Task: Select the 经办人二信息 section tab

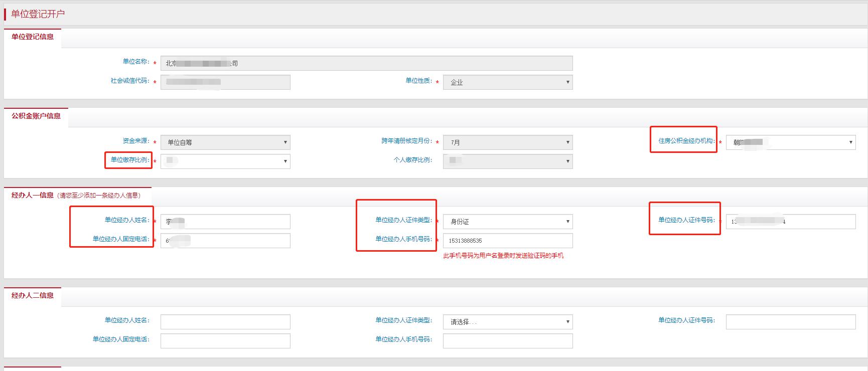Action: pos(33,295)
